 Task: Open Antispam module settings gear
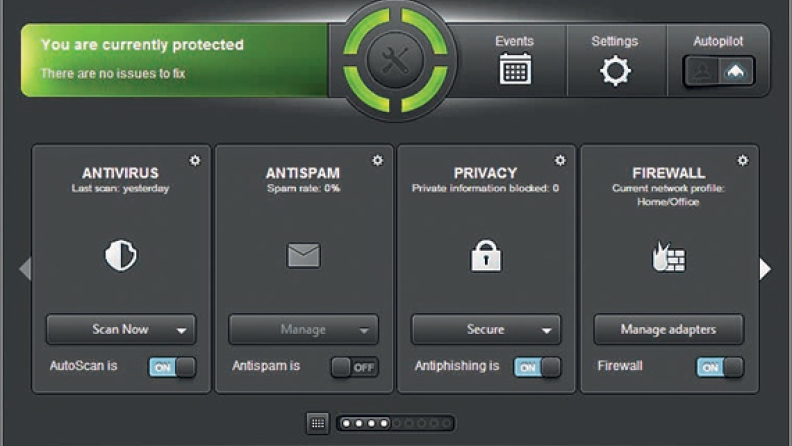click(378, 161)
